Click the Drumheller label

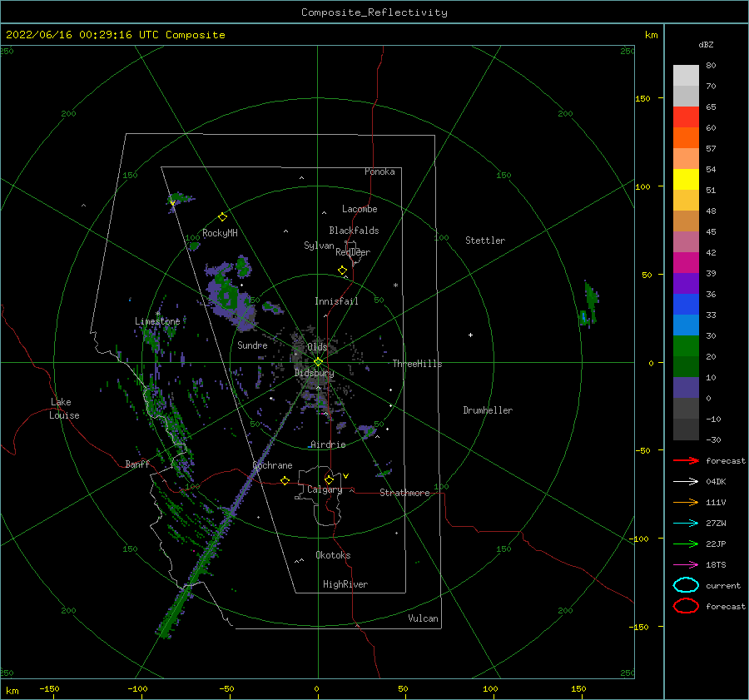point(488,410)
